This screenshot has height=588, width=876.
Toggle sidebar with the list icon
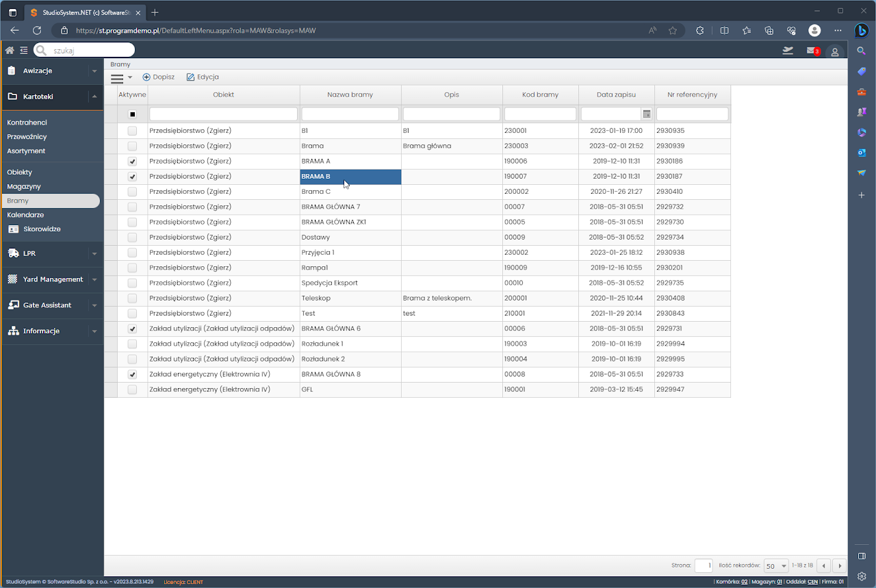click(x=24, y=50)
